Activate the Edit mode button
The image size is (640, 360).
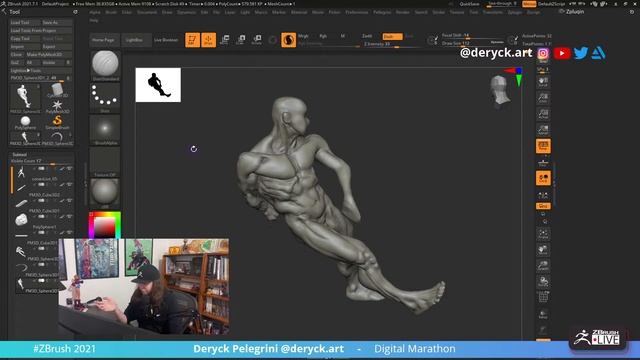click(192, 40)
